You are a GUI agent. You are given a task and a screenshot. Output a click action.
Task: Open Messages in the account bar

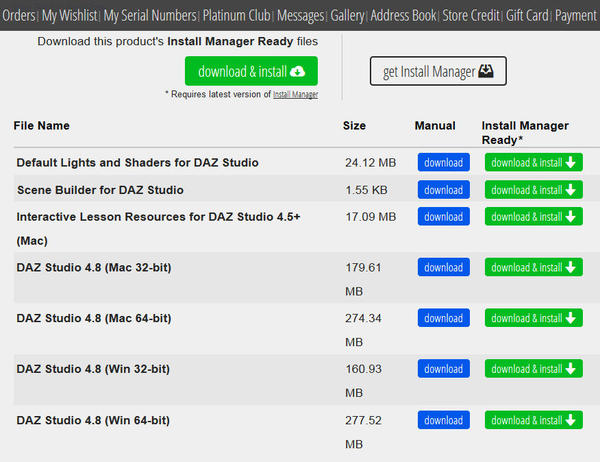(x=300, y=16)
